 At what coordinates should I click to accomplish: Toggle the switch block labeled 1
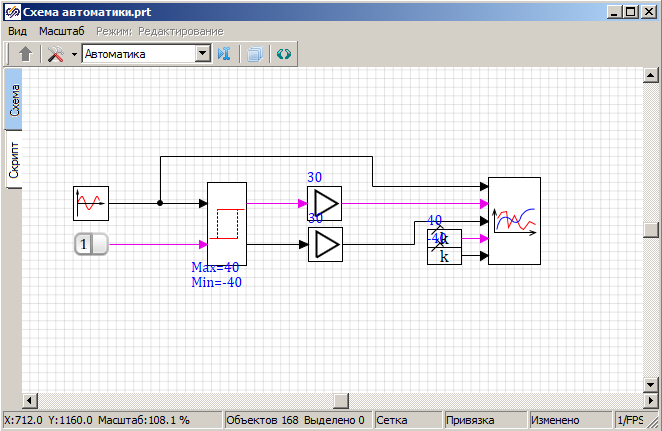(x=92, y=243)
